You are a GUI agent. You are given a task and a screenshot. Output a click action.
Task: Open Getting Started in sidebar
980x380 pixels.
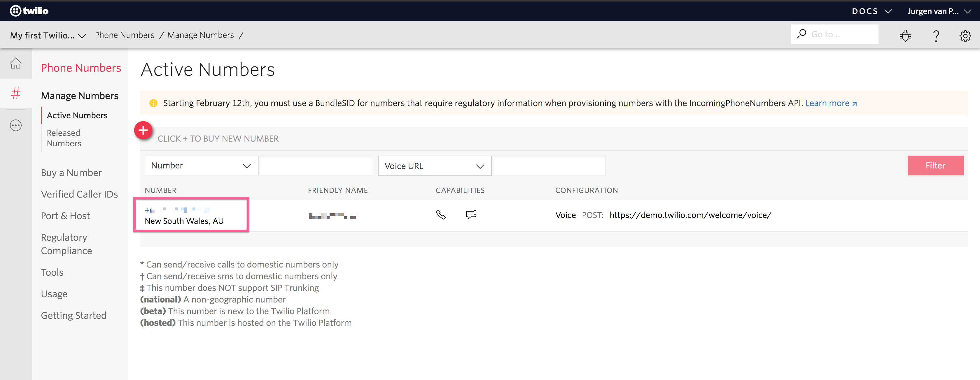(x=73, y=315)
